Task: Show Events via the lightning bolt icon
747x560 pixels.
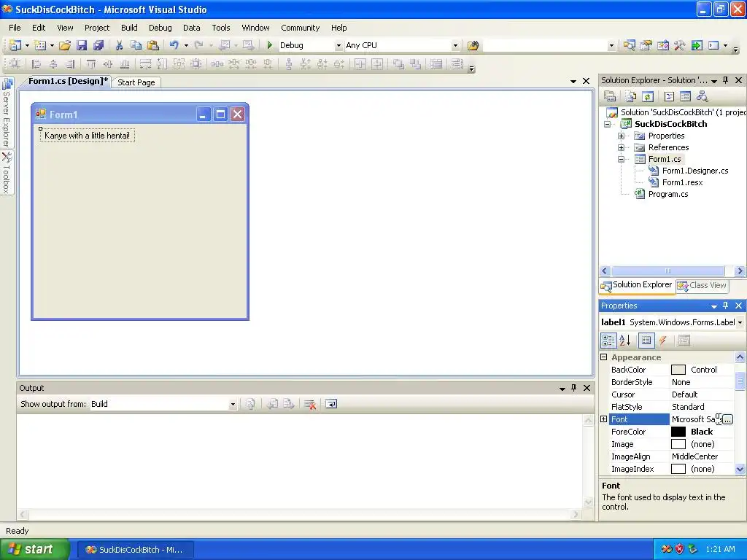Action: point(662,340)
